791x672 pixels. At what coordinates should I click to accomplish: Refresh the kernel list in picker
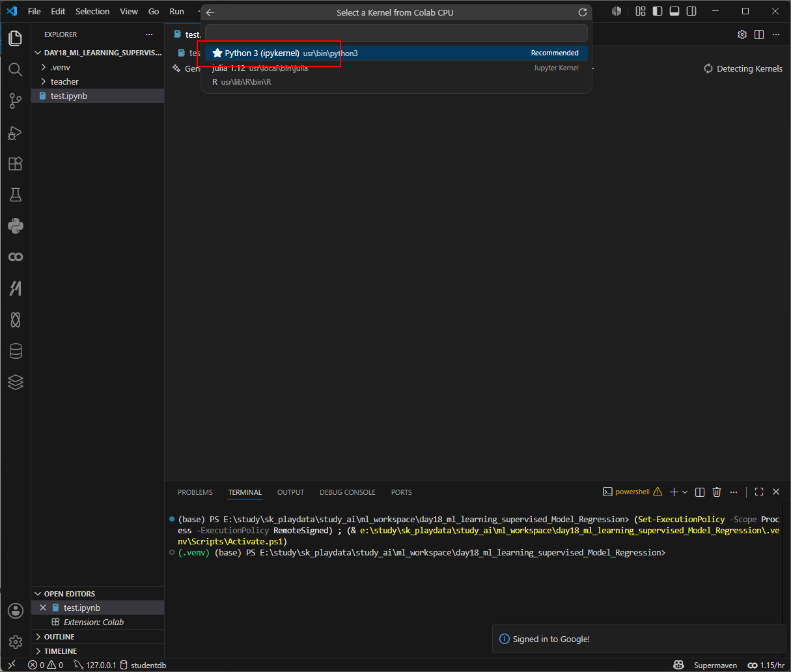(583, 12)
